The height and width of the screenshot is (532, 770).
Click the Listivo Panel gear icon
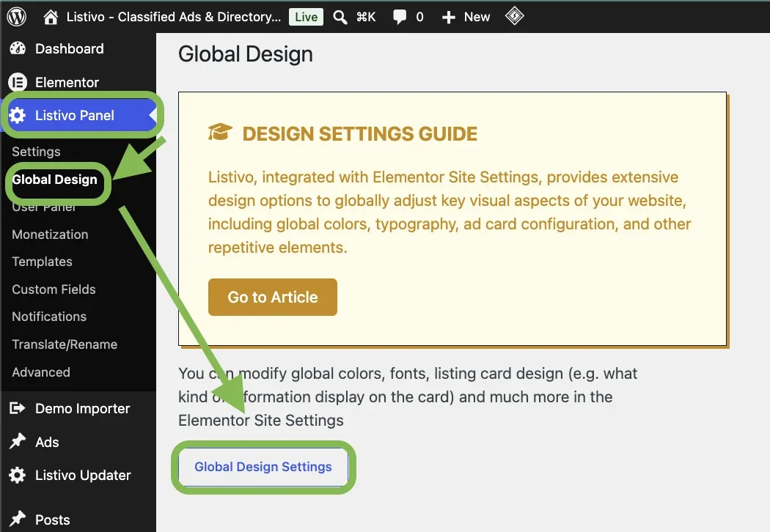[17, 115]
